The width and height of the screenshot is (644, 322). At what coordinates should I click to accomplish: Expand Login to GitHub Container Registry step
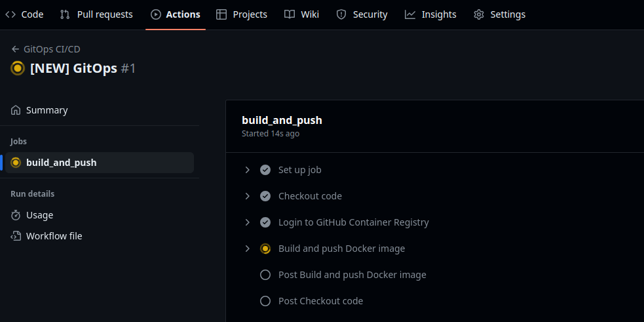247,222
